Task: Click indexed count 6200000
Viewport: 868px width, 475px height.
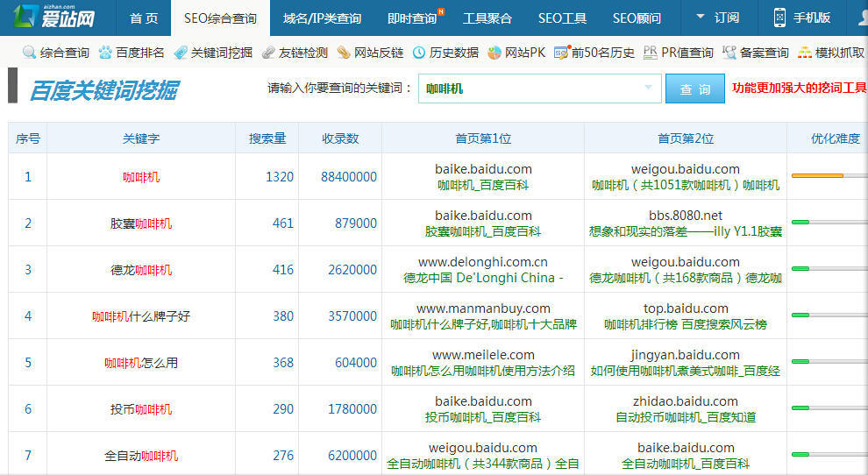Action: [x=352, y=457]
